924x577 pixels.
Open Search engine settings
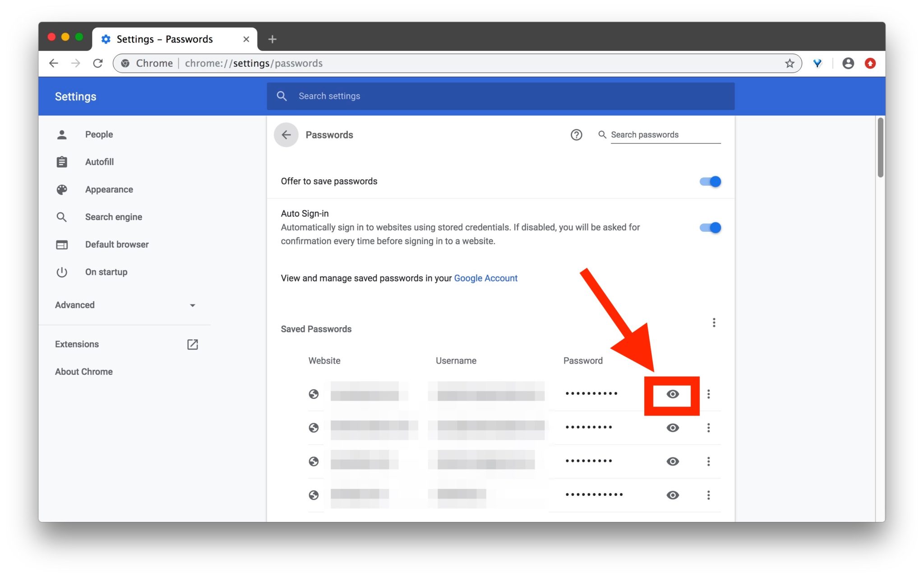pos(114,217)
